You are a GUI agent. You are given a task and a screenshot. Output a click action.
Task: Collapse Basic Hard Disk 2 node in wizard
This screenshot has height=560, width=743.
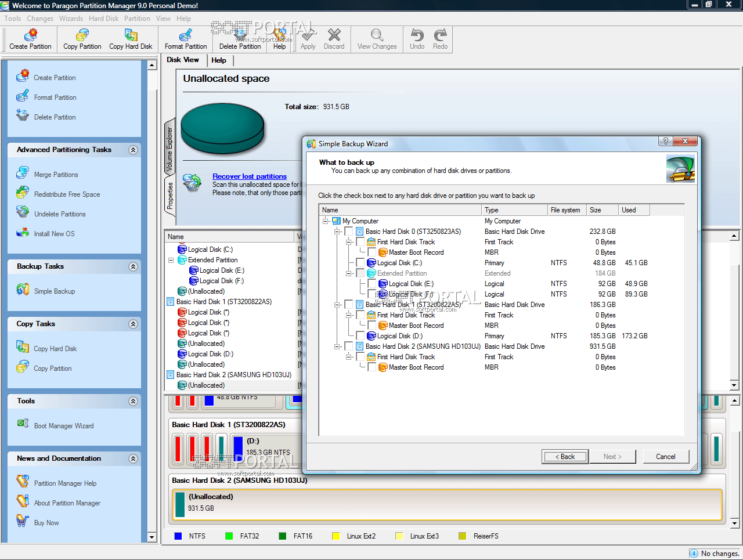(337, 346)
